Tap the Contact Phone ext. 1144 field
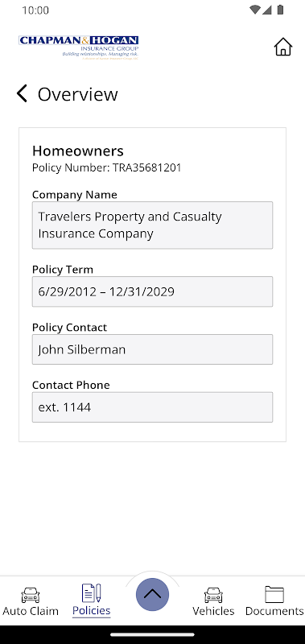The width and height of the screenshot is (305, 644). point(152,407)
